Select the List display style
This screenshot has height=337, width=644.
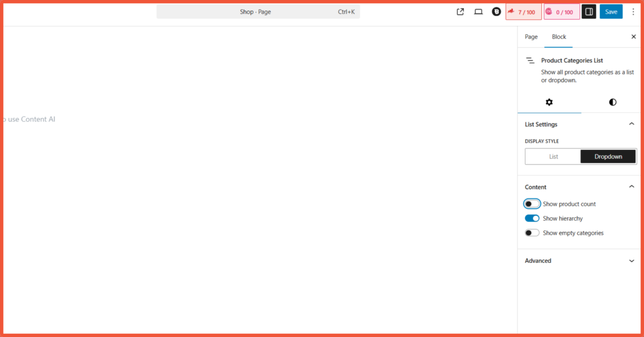tap(552, 156)
